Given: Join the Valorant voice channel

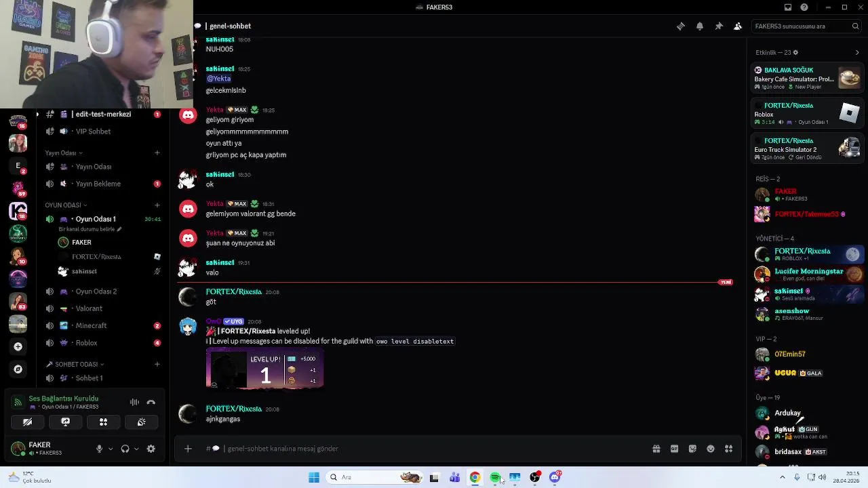Looking at the screenshot, I should pos(102,308).
